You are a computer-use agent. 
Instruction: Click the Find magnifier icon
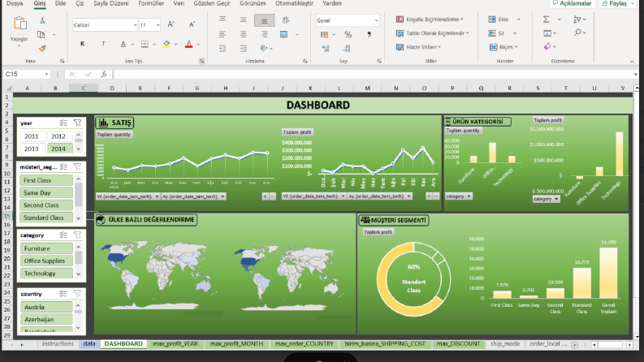[577, 32]
